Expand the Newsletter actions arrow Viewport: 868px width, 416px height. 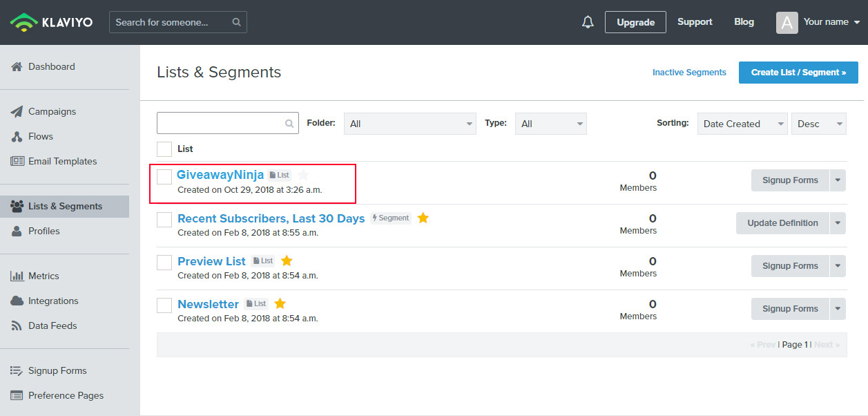pos(838,309)
